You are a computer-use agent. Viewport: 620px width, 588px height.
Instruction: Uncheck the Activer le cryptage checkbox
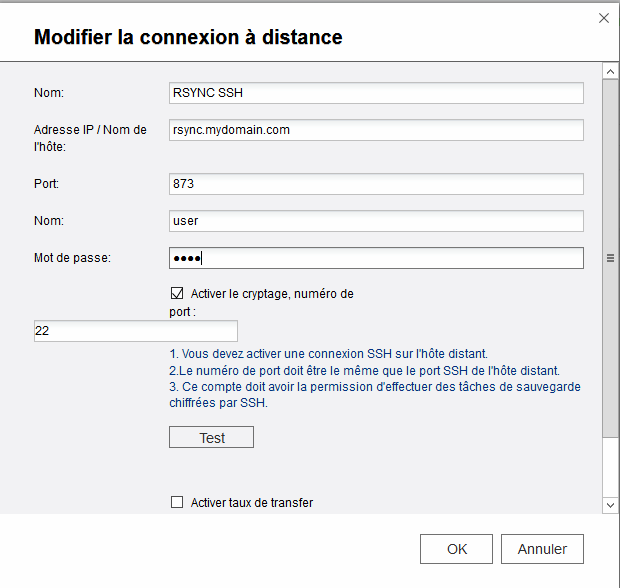177,293
